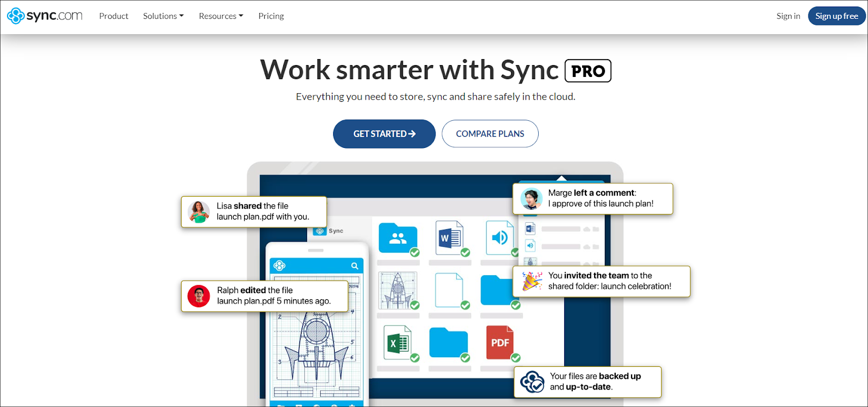Click the small Word icon in list
This screenshot has height=407, width=868.
click(530, 229)
